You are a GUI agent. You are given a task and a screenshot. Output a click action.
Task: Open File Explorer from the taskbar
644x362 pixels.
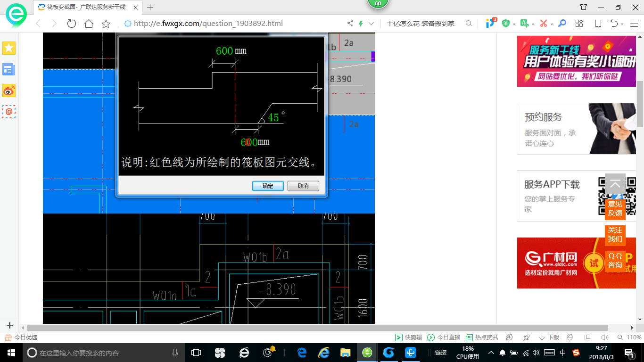345,353
